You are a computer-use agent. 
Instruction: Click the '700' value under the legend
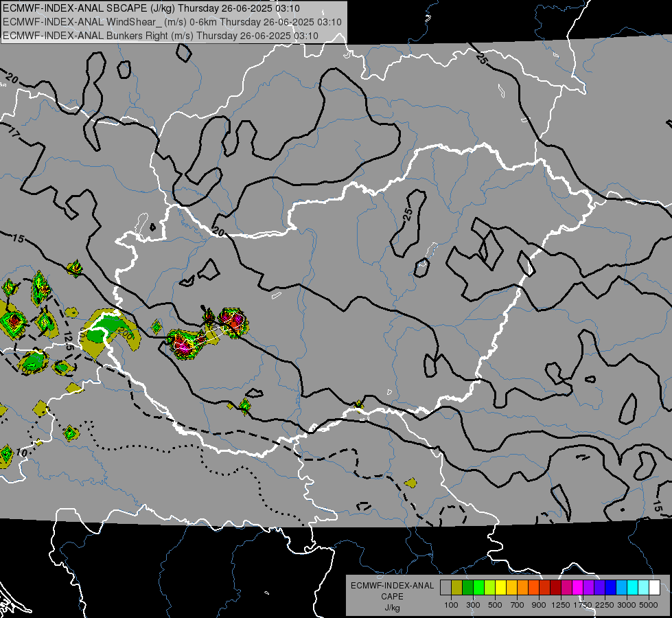tap(518, 605)
